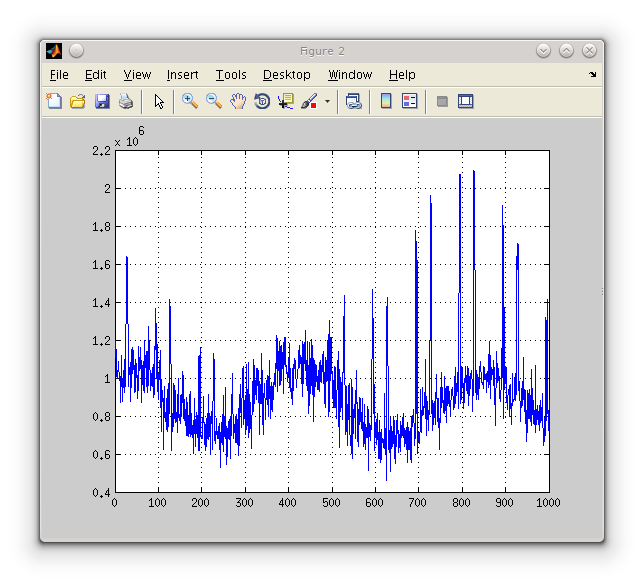Click the Show Plot Tools icon
This screenshot has width=644, height=582.
465,101
